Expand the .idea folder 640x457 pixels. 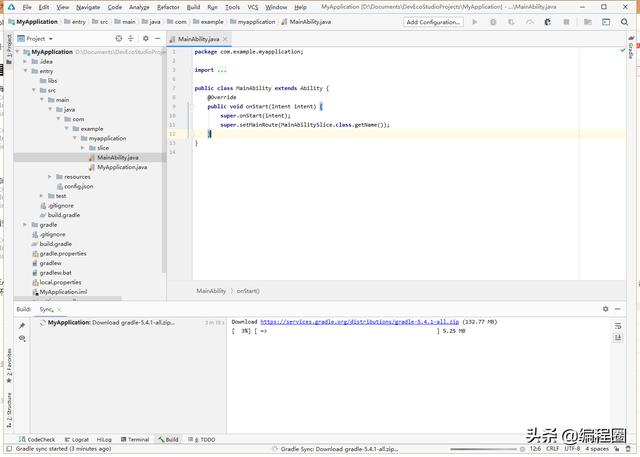(25, 61)
